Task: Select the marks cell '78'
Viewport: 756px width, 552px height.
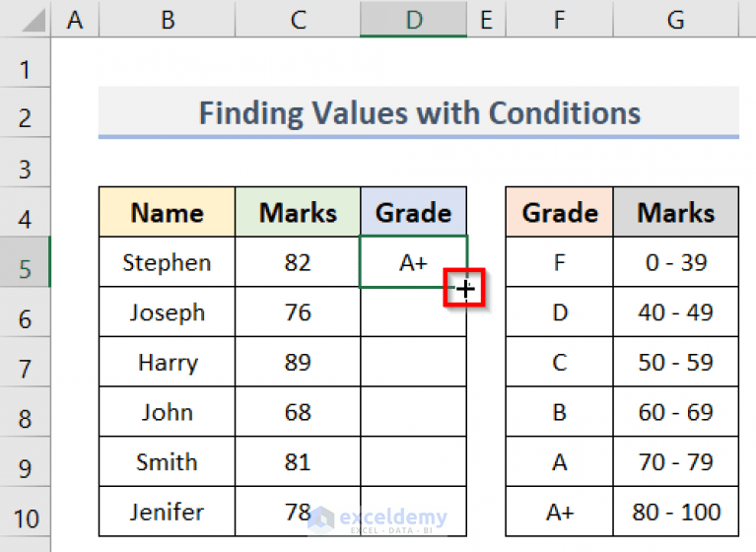Action: [x=298, y=512]
